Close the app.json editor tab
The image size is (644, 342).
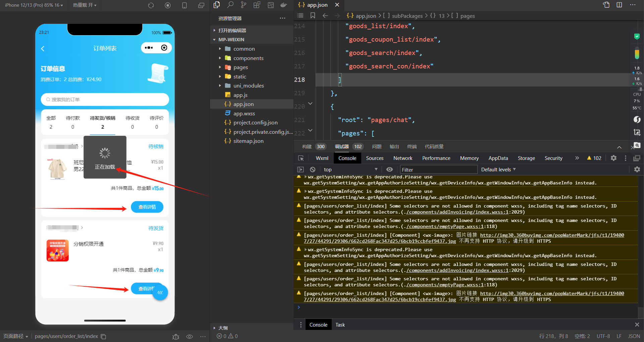pos(337,5)
